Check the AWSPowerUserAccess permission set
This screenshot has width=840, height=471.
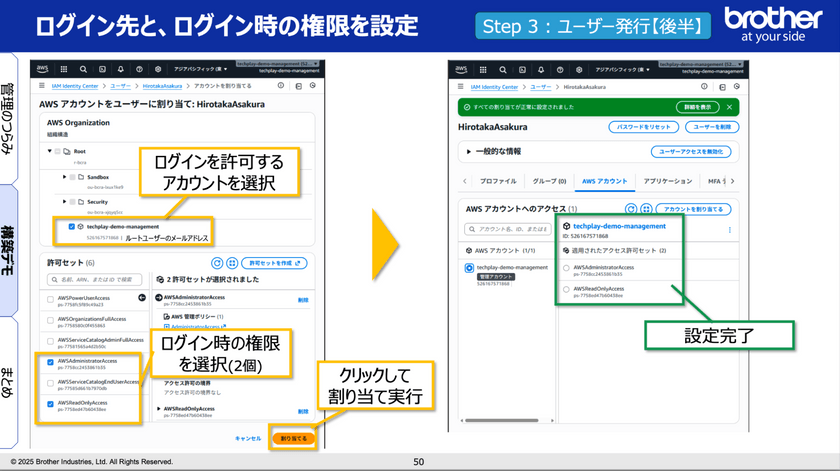tap(50, 299)
